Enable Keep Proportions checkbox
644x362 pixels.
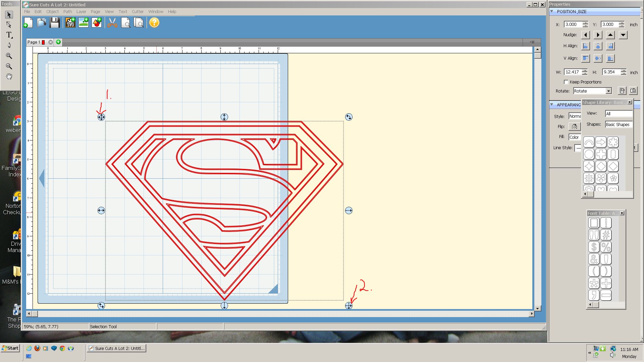click(566, 82)
